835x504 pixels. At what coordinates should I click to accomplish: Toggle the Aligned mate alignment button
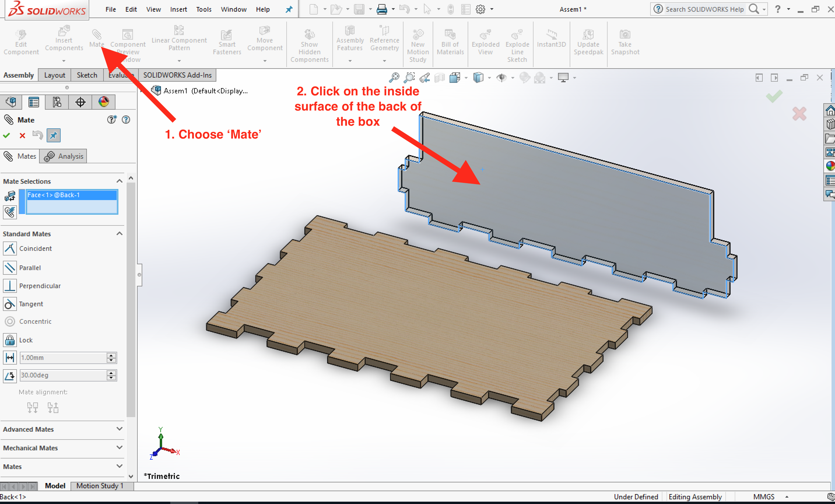pos(33,407)
